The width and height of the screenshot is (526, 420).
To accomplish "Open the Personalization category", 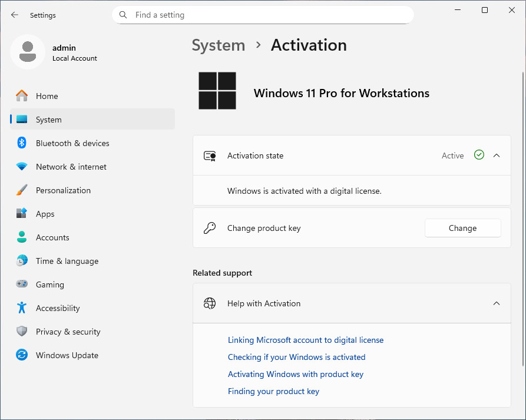I will pyautogui.click(x=92, y=190).
